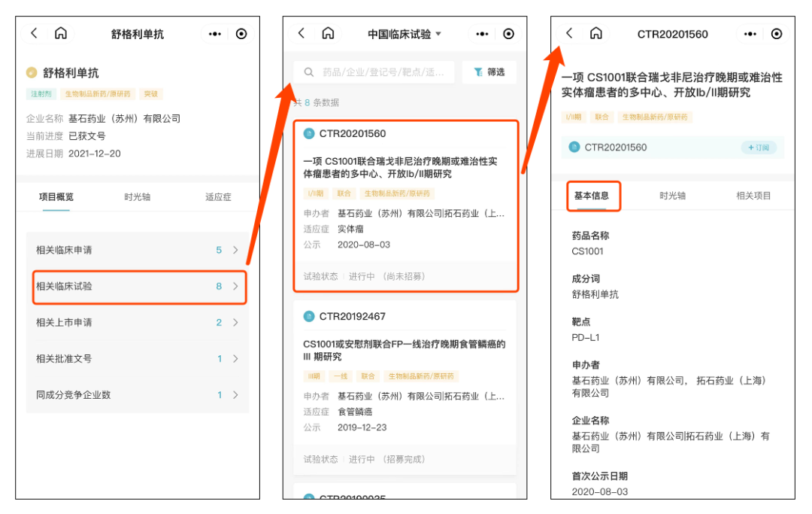
Task: Click III期 tag on CTR20192467 card
Action: tap(314, 376)
